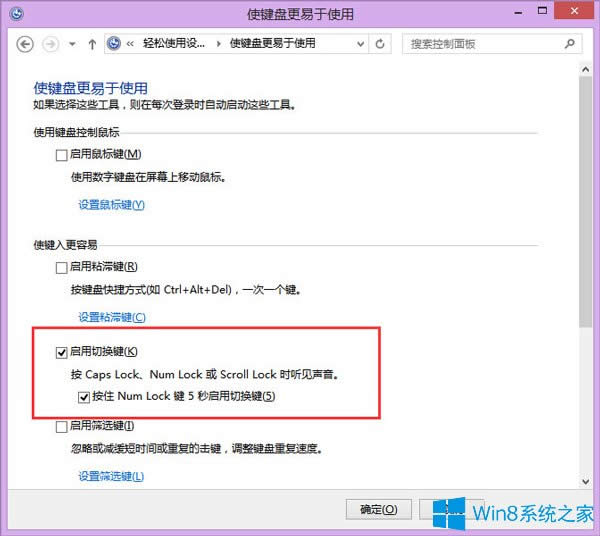The image size is (600, 536).
Task: Toggle 按住 Num Lock 键 5 秒 checkbox
Action: click(84, 397)
